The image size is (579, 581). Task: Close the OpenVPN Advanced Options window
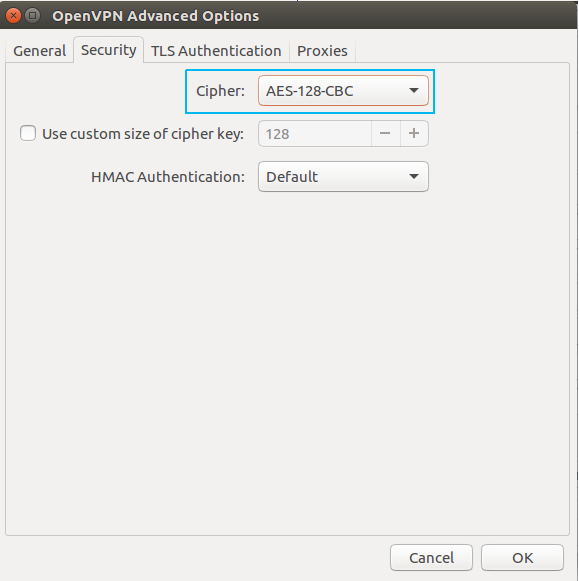pos(13,16)
